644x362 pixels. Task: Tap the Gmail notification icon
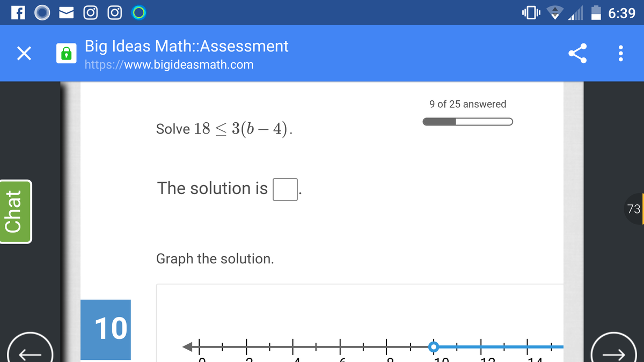[x=68, y=12]
